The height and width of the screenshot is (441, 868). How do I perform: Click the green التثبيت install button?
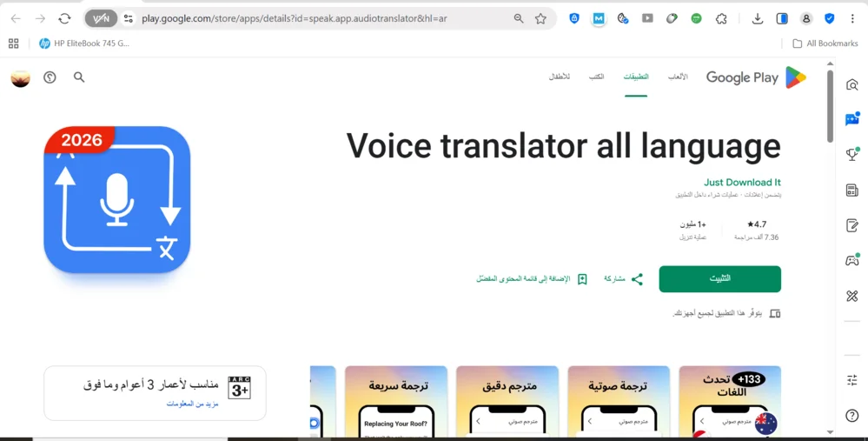click(719, 278)
